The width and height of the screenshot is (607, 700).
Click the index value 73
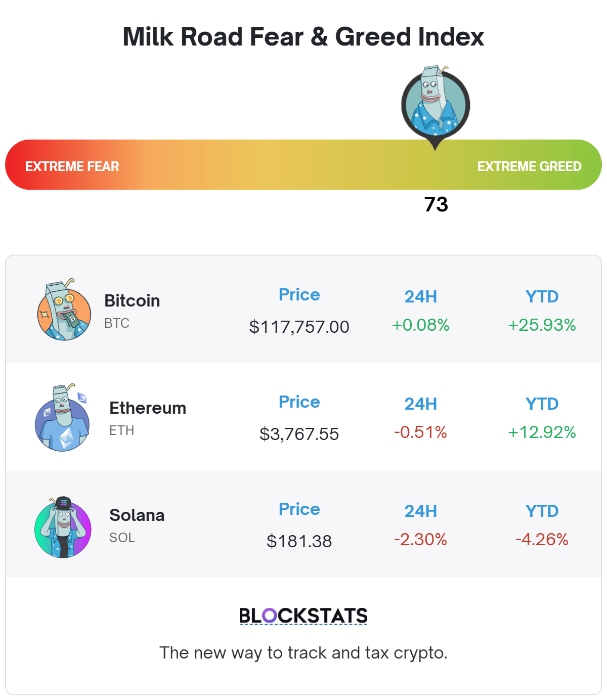tap(436, 205)
